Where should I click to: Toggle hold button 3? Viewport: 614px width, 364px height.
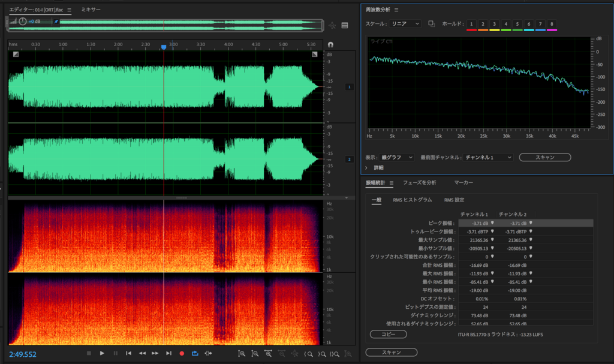[494, 24]
